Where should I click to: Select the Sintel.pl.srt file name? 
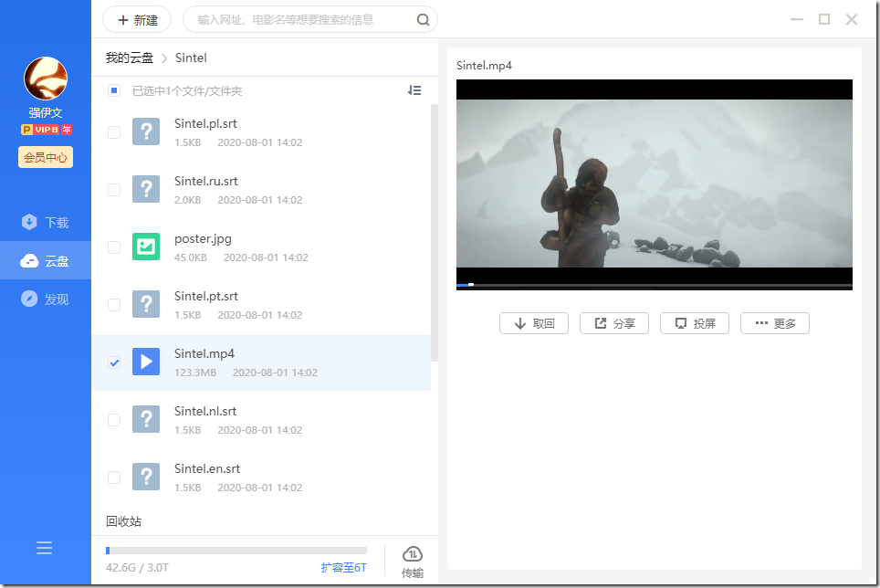(x=205, y=124)
